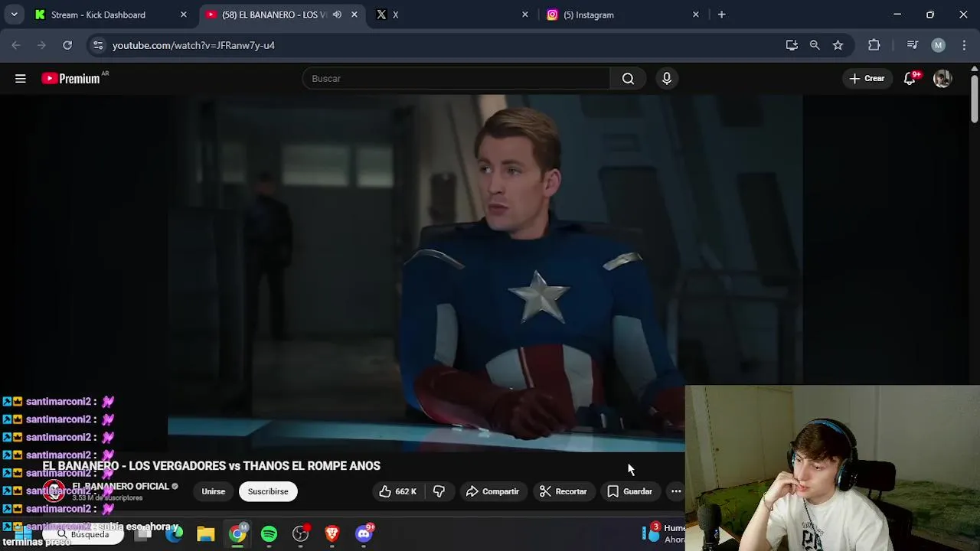This screenshot has width=980, height=551.
Task: Click the magnifying glass search button
Action: (628, 78)
